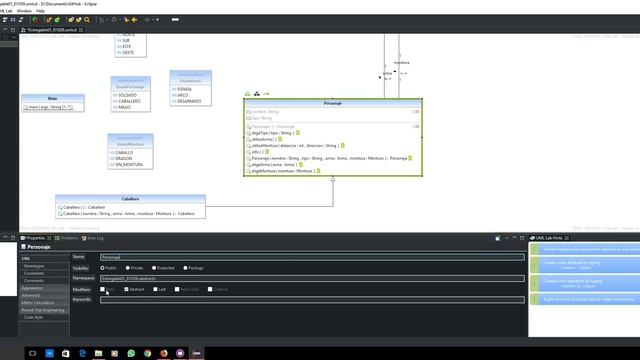Click the 'Right click and drag' hint

point(584,300)
